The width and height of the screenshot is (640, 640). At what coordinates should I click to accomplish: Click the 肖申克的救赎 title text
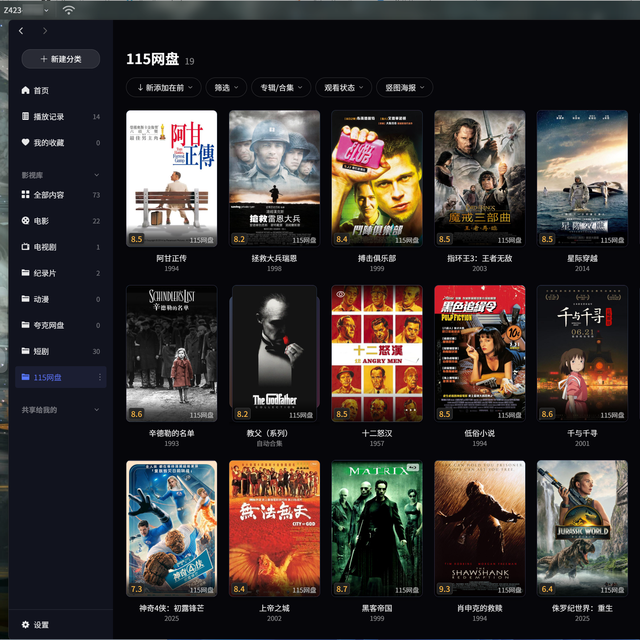[480, 608]
